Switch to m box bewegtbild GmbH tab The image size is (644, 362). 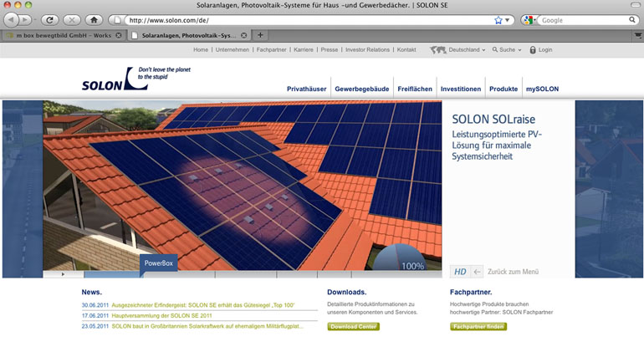click(63, 36)
